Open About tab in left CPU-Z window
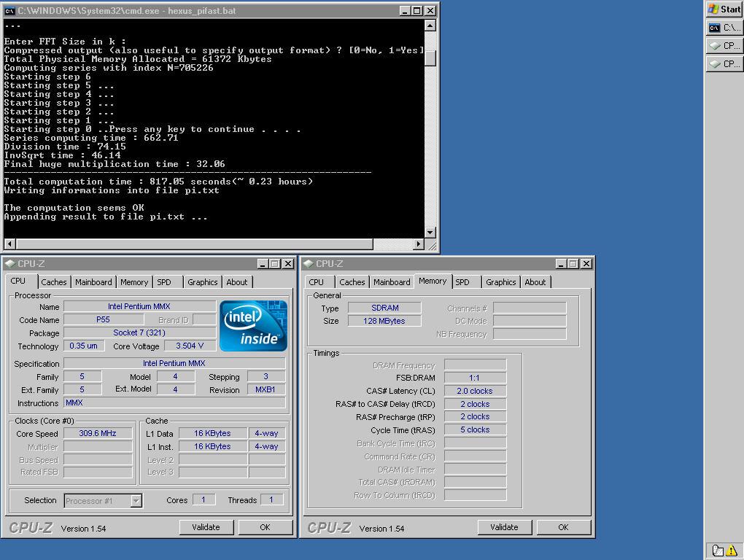Image resolution: width=744 pixels, height=560 pixels. 237,282
